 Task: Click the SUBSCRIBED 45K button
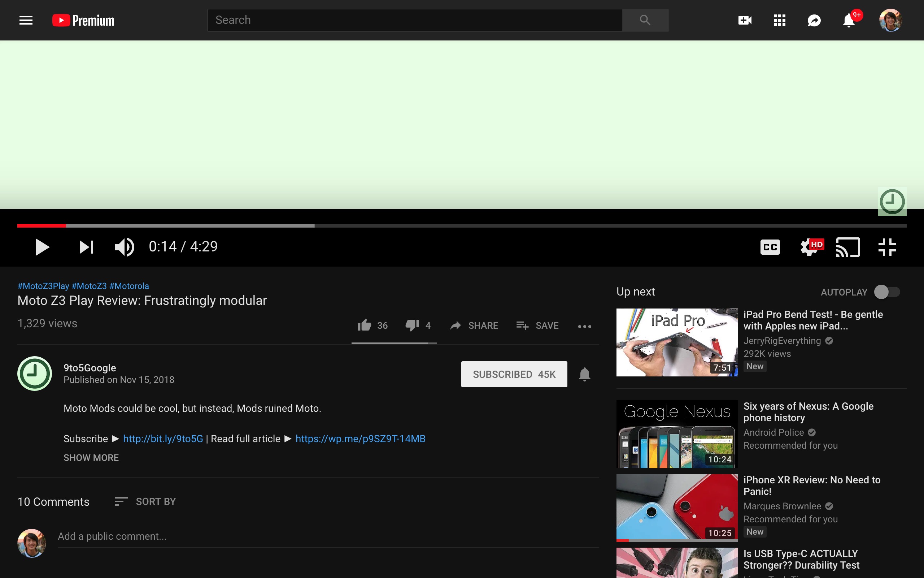click(514, 374)
